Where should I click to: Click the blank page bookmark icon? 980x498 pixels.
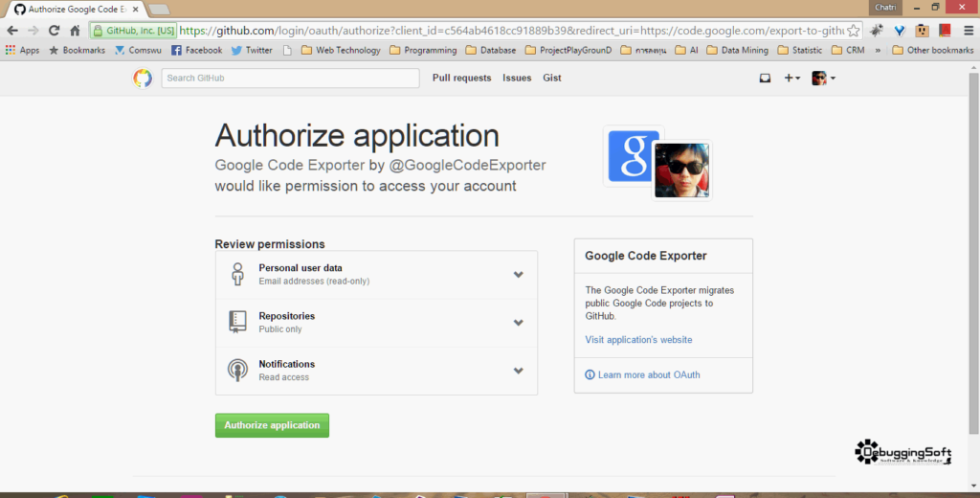[287, 50]
